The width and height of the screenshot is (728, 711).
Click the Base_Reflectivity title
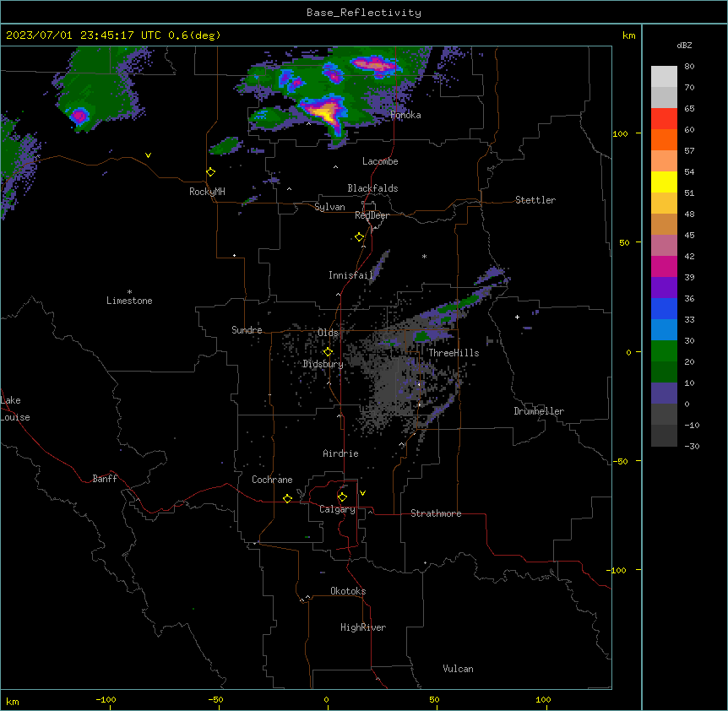pyautogui.click(x=364, y=13)
